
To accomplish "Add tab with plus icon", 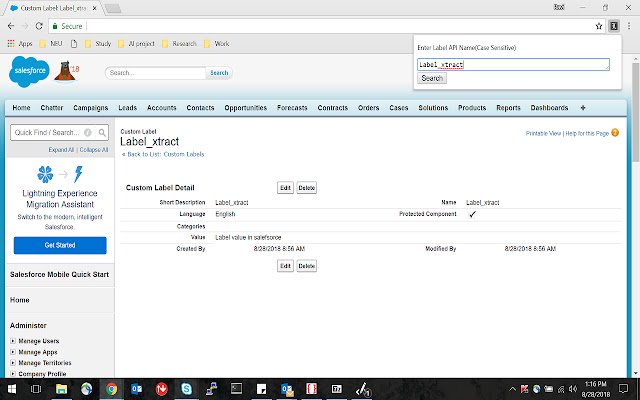I will 583,108.
